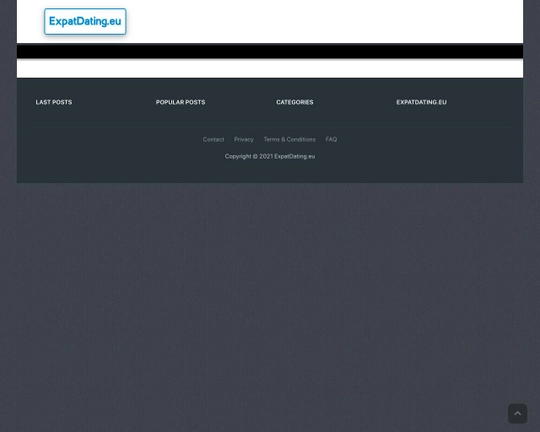Open the Contact footer link
The image size is (540, 432).
click(x=213, y=139)
